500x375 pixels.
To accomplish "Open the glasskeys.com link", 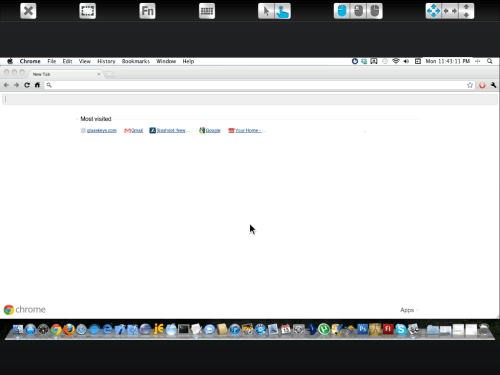I will click(102, 131).
